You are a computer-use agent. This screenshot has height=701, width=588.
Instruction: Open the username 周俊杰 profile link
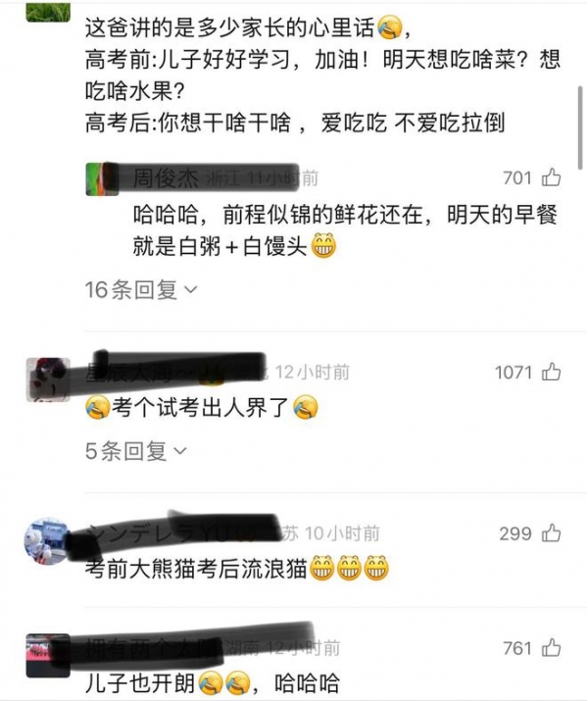pyautogui.click(x=166, y=177)
